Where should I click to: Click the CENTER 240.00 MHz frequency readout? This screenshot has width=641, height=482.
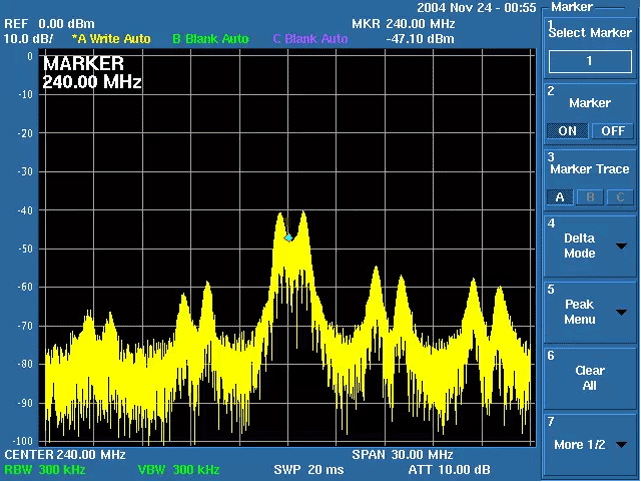point(65,455)
